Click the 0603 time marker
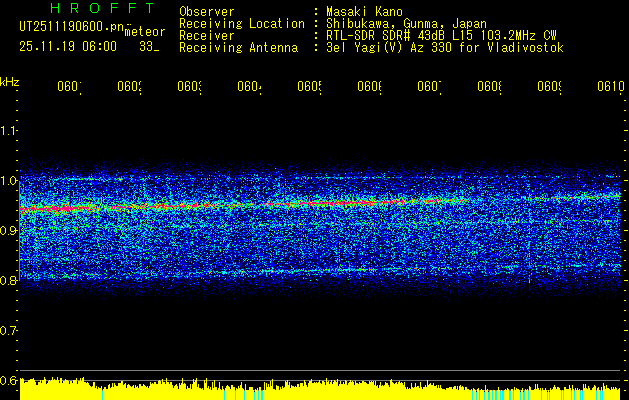Image resolution: width=629 pixels, height=400 pixels. pyautogui.click(x=189, y=86)
